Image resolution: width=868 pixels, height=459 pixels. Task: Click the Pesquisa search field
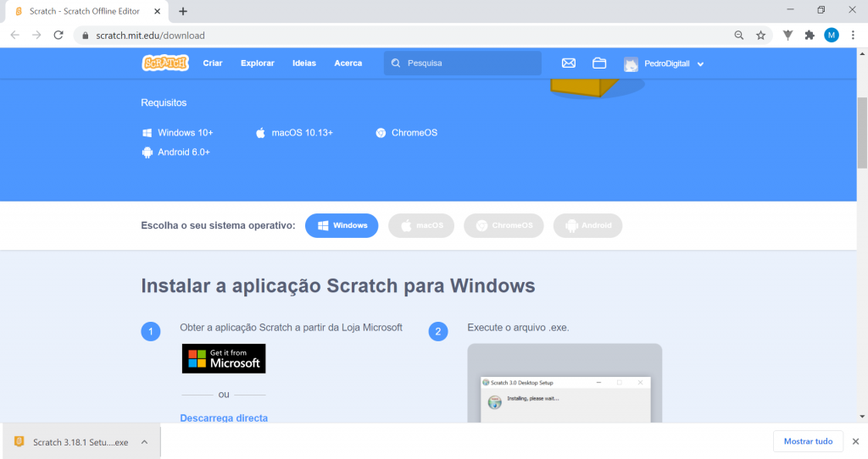(x=463, y=63)
